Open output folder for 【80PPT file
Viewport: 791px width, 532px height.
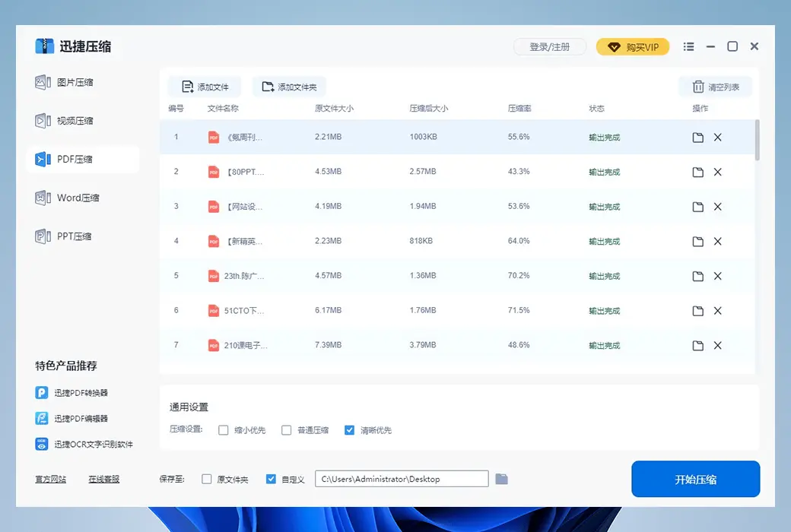(x=697, y=173)
